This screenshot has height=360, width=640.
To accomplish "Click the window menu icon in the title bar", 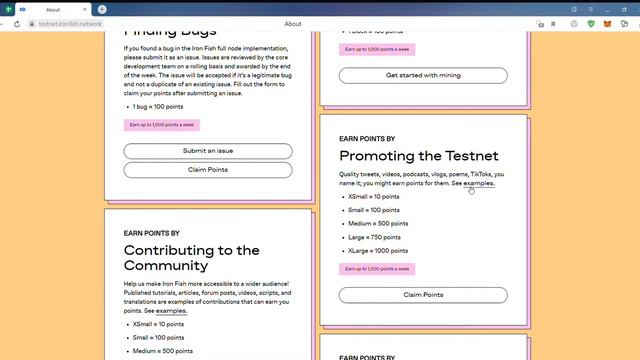I will (x=591, y=9).
